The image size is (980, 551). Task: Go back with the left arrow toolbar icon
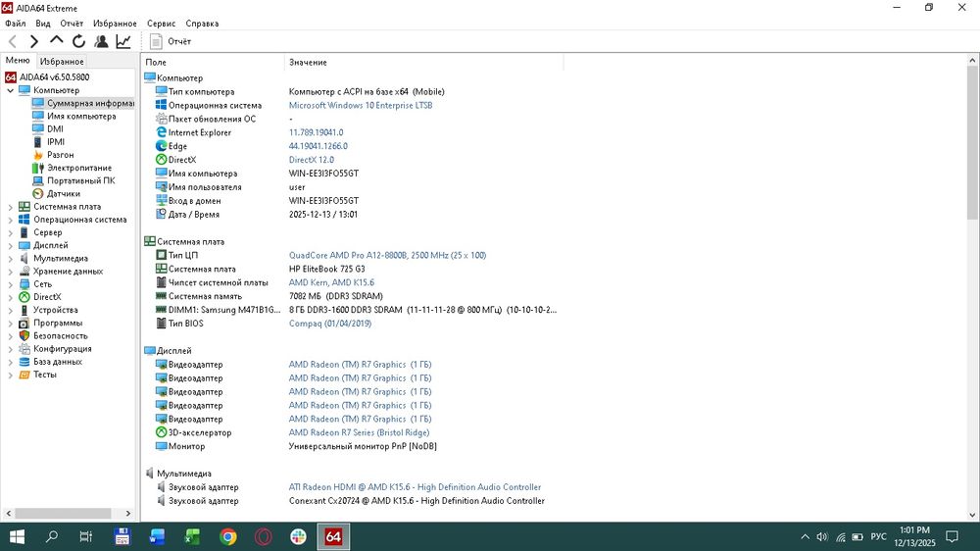pyautogui.click(x=12, y=42)
